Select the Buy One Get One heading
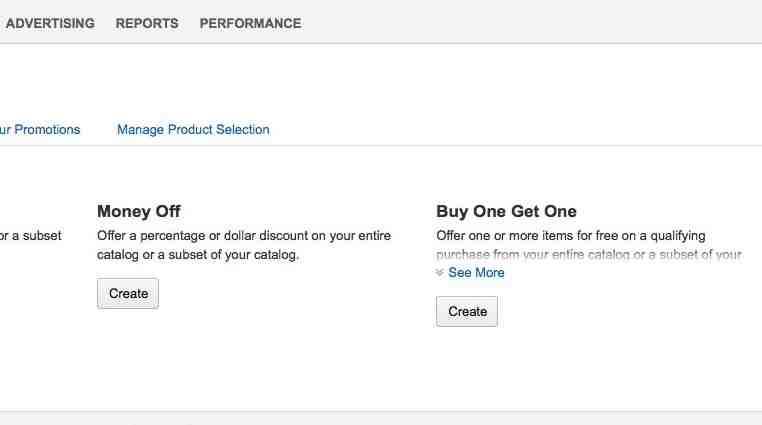The height and width of the screenshot is (425, 762). 506,211
